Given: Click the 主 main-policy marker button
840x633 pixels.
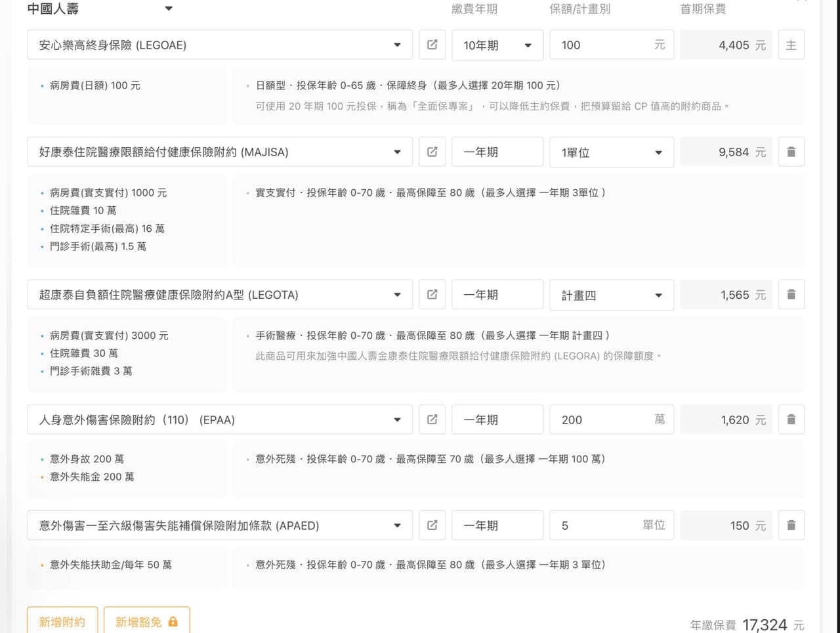Looking at the screenshot, I should click(x=791, y=45).
